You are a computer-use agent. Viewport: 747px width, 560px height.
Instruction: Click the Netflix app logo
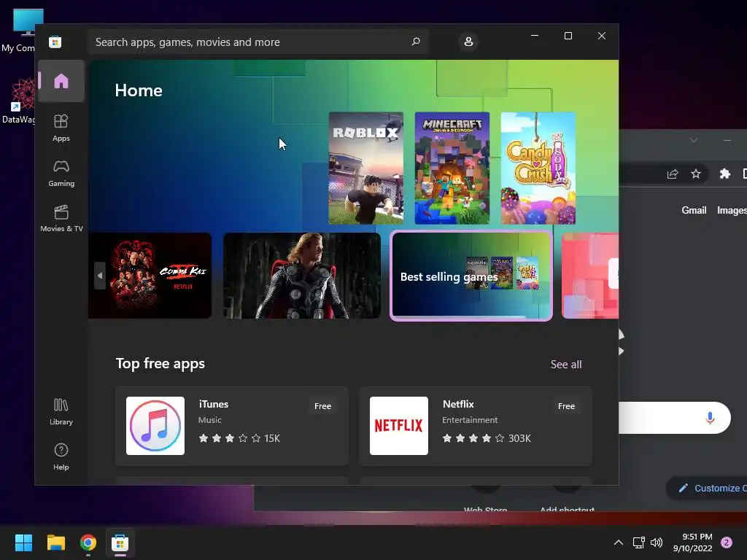point(399,426)
